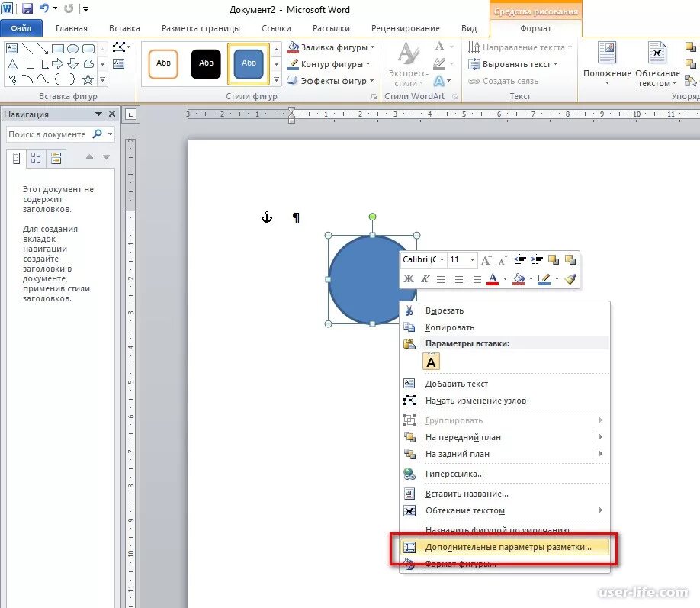This screenshot has height=608, width=700.
Task: Click the shrink font icon in the mini toolbar
Action: coord(503,259)
